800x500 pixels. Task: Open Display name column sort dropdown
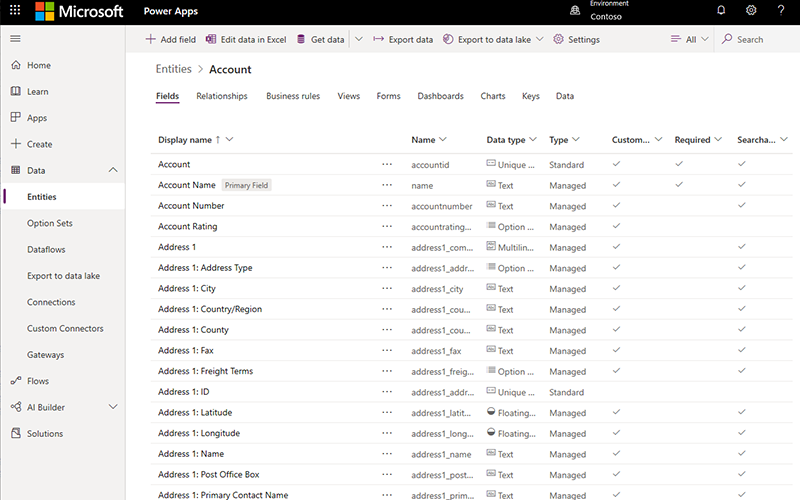(230, 139)
